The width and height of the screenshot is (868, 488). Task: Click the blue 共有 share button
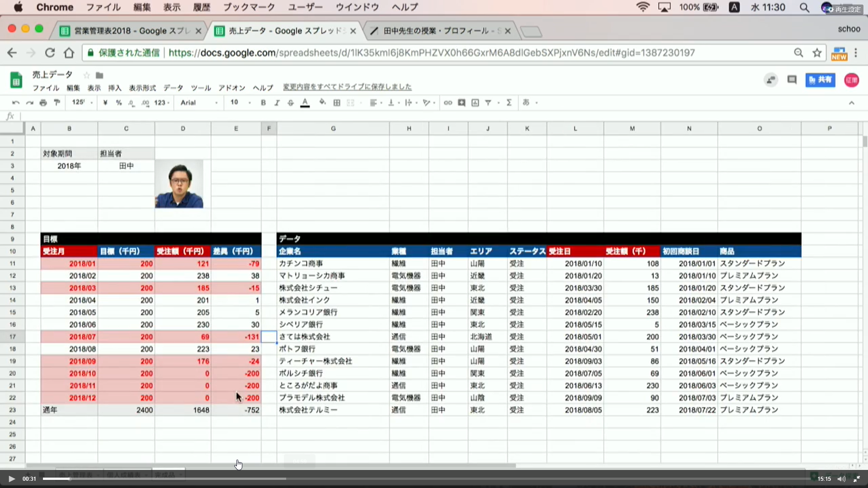[820, 80]
